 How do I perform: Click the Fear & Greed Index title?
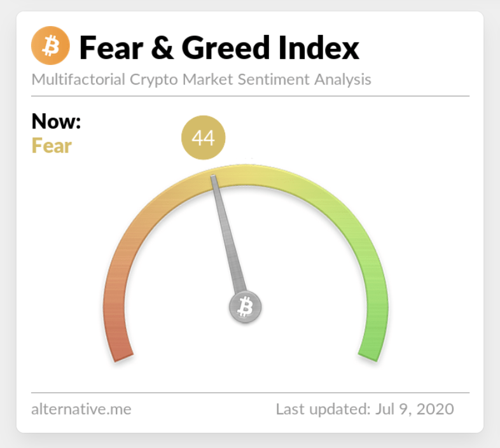[x=219, y=48]
